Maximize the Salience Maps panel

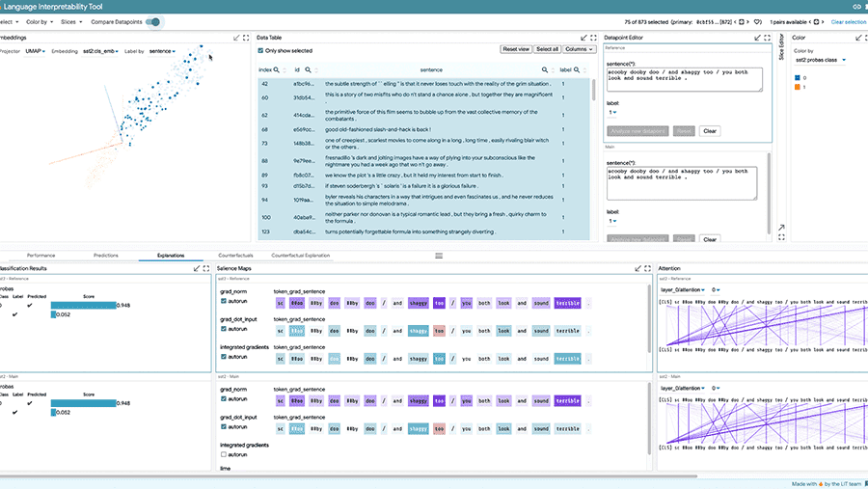click(648, 268)
